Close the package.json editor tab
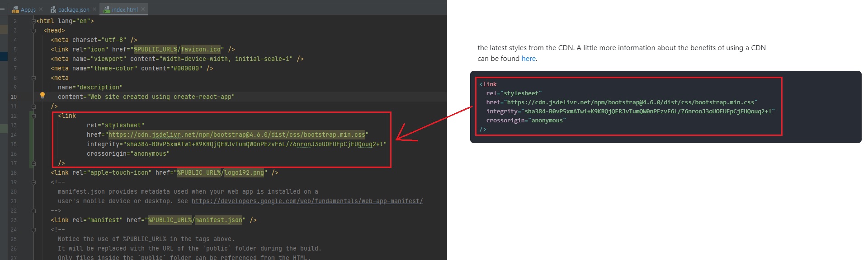This screenshot has width=868, height=260. 94,9
